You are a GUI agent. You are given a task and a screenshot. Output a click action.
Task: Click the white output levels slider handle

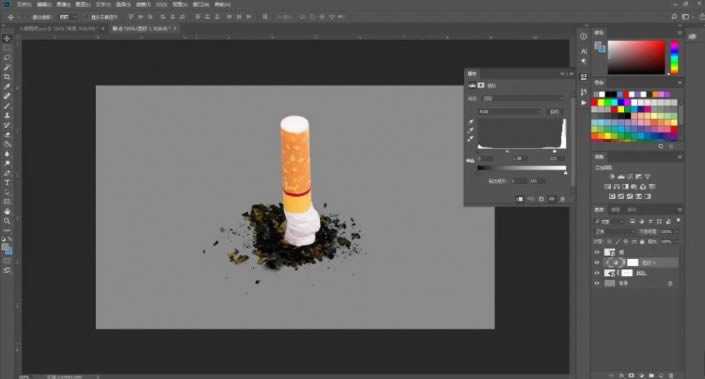[x=565, y=173]
